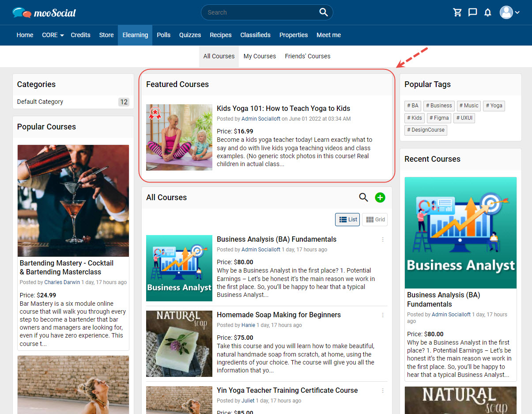Switch to List view
The height and width of the screenshot is (414, 532).
[347, 220]
